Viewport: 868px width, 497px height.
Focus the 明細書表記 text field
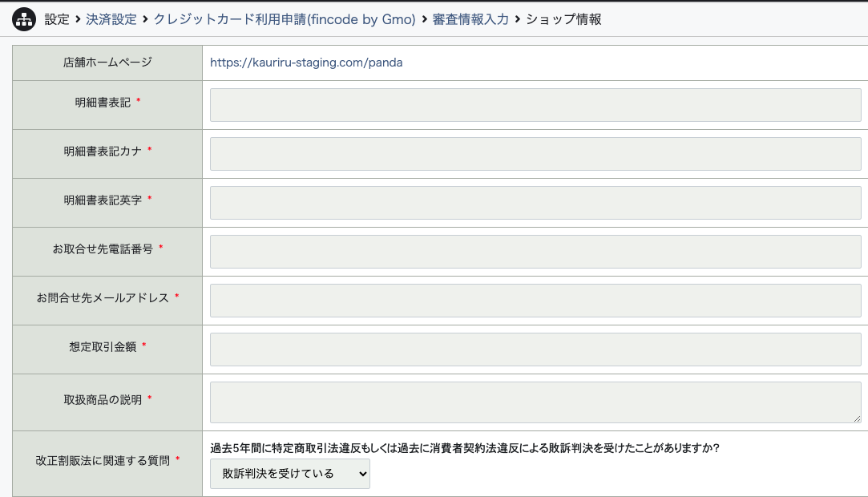click(x=535, y=105)
